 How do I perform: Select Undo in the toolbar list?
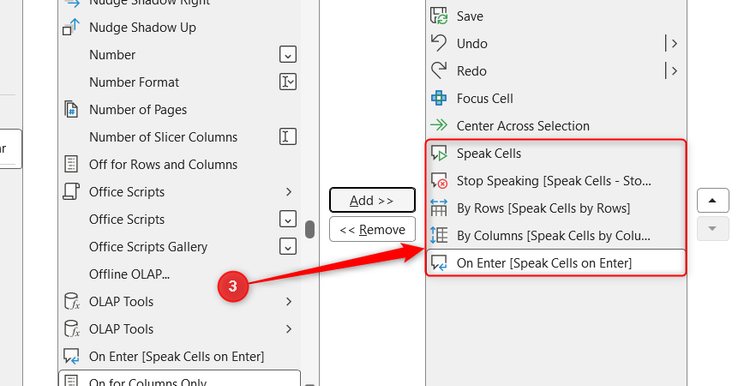point(556,44)
